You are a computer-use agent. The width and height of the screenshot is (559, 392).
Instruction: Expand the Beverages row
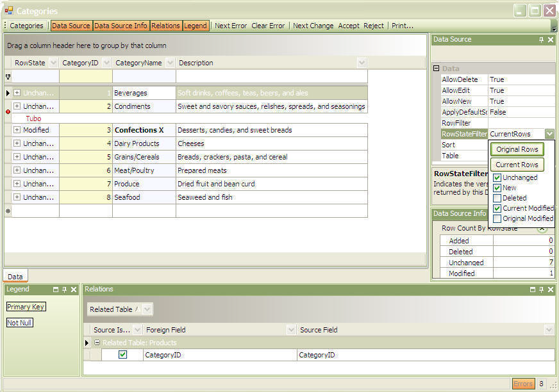point(17,93)
